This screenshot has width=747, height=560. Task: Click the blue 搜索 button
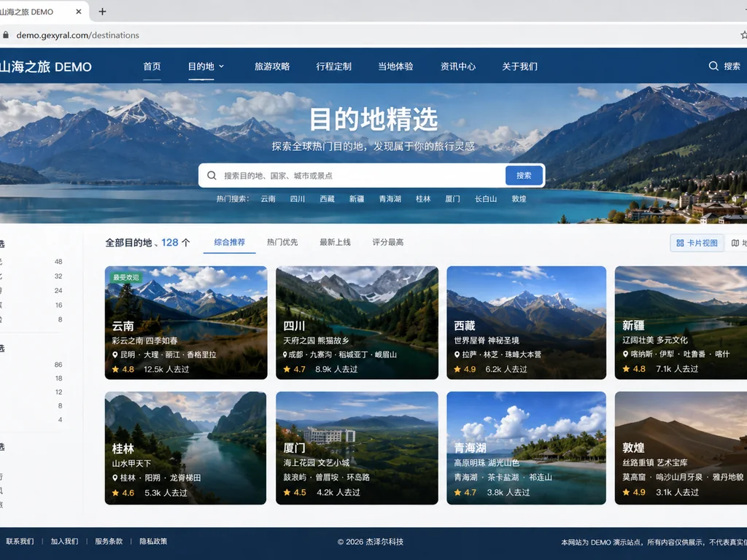(524, 175)
